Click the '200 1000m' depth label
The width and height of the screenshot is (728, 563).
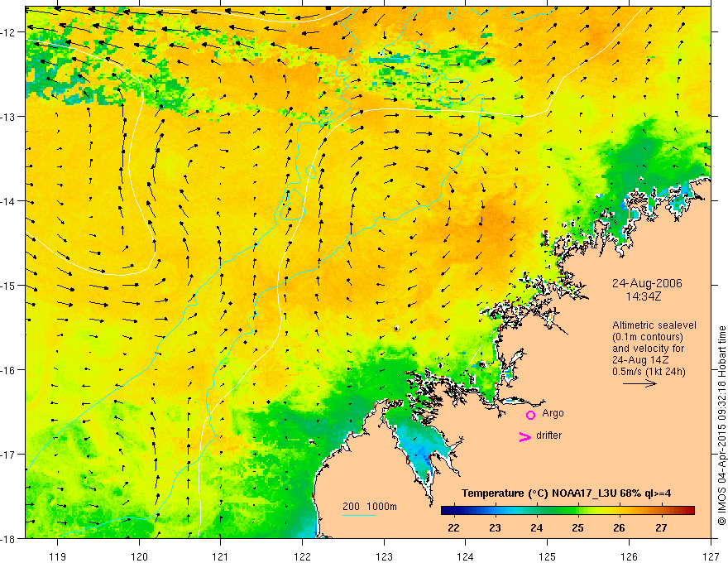pos(370,507)
